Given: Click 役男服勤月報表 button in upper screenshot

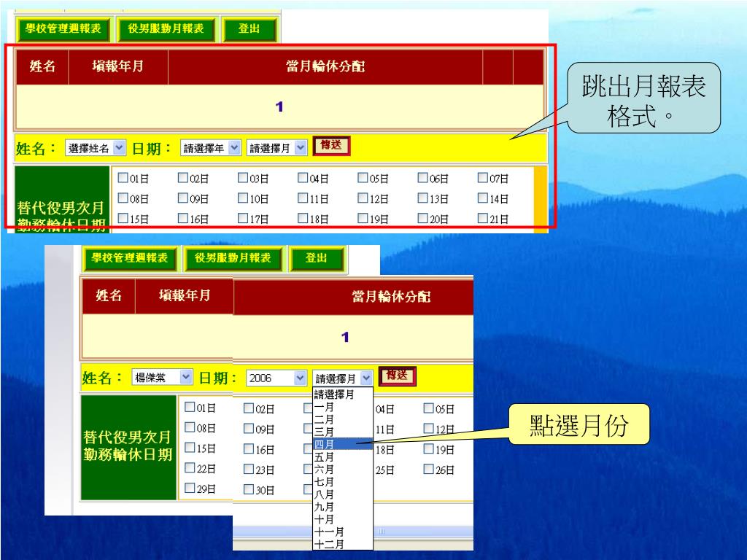Looking at the screenshot, I should pyautogui.click(x=166, y=29).
